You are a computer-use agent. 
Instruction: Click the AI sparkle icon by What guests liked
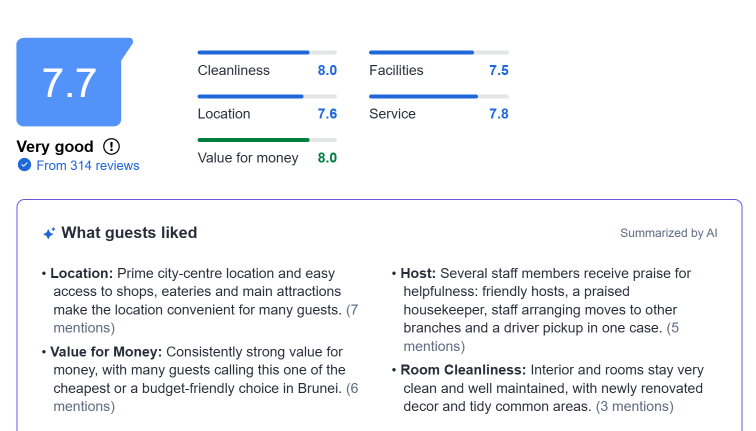(49, 233)
